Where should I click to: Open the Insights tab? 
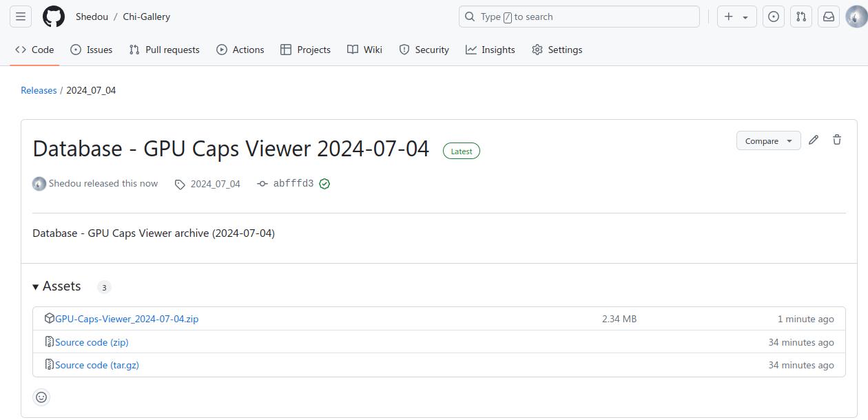pyautogui.click(x=490, y=50)
